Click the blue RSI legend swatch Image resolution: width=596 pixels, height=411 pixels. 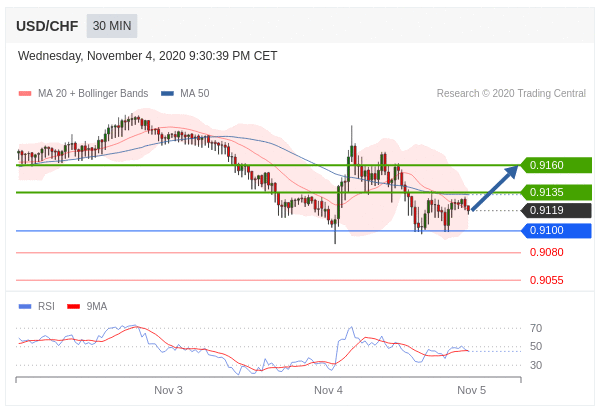coord(25,306)
